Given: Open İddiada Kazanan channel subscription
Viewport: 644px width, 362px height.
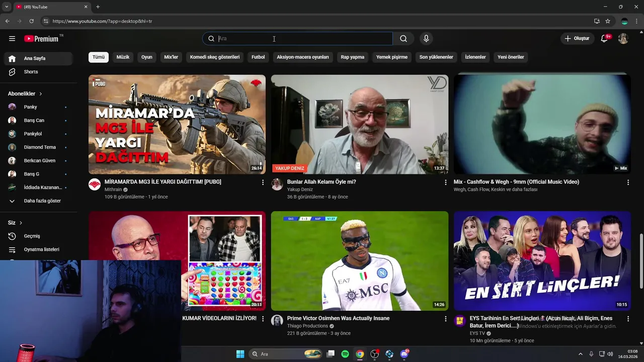Looking at the screenshot, I should pos(38,188).
